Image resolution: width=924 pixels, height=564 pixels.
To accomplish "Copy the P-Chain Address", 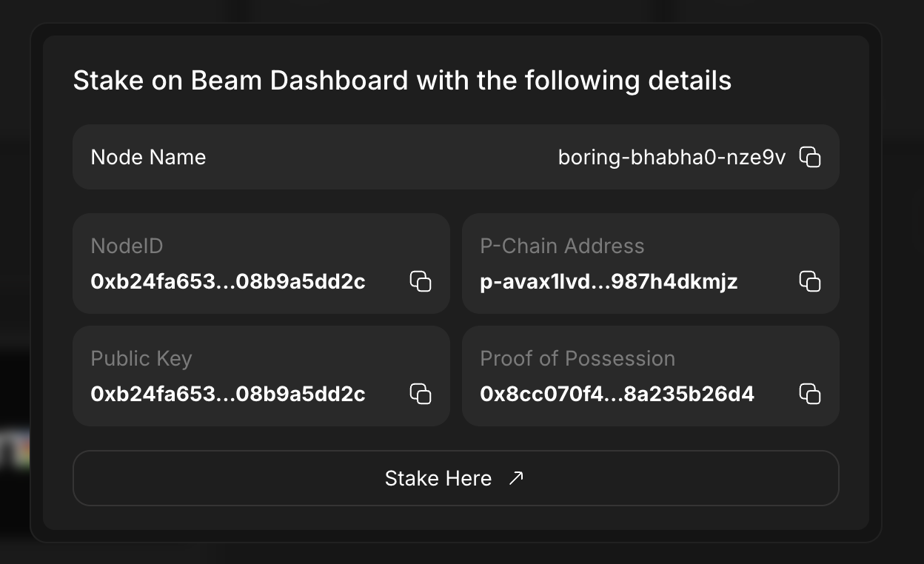I will pos(810,282).
